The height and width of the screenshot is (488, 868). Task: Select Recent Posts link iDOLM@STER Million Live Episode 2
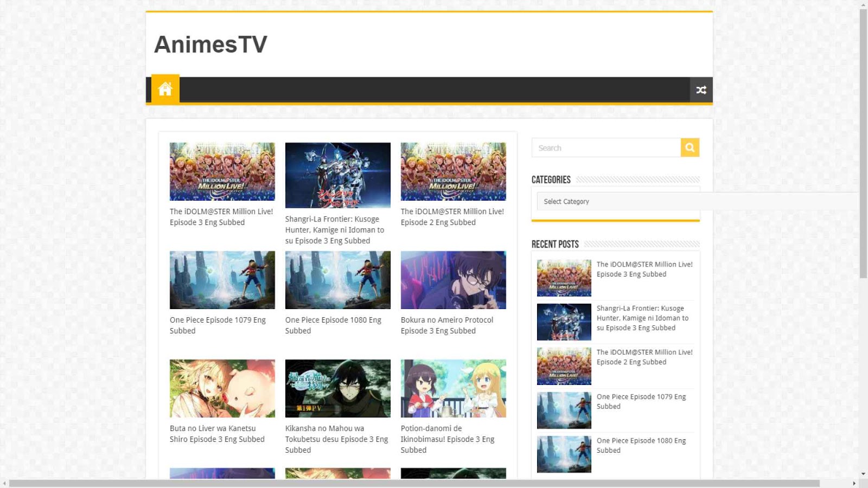click(644, 357)
